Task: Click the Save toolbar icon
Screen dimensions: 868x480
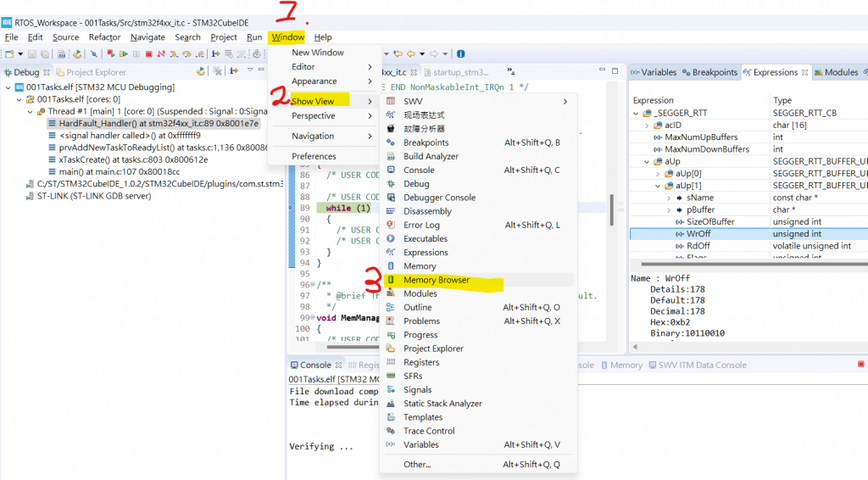Action: click(32, 54)
